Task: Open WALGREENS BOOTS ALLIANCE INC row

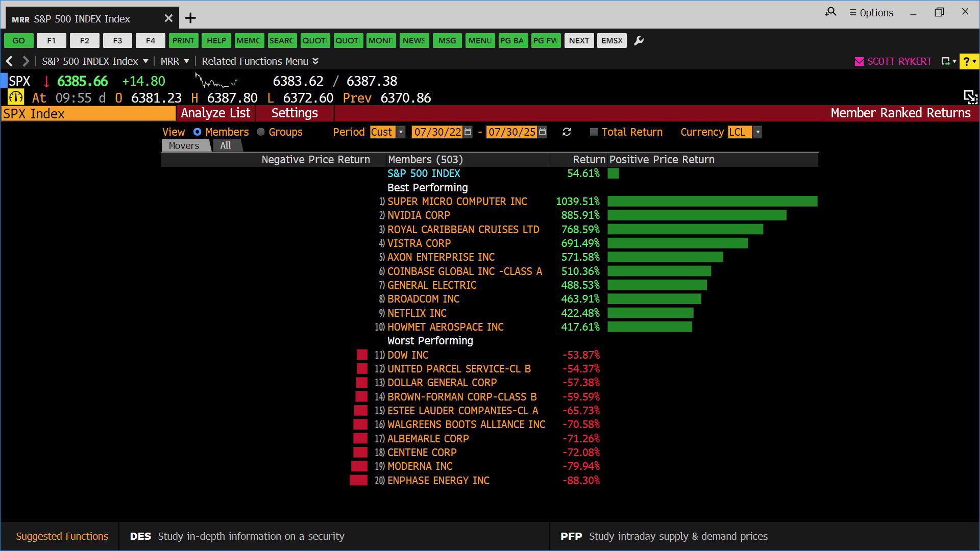Action: tap(466, 424)
